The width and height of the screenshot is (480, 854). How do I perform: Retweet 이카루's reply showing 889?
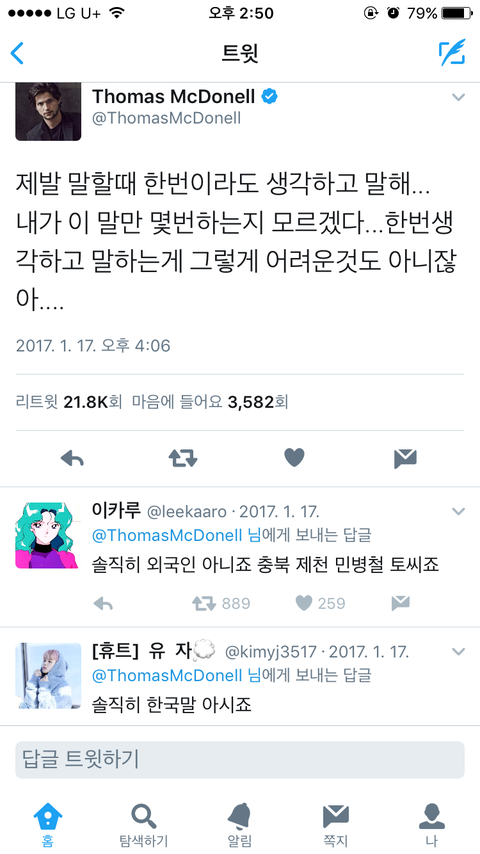(x=221, y=603)
